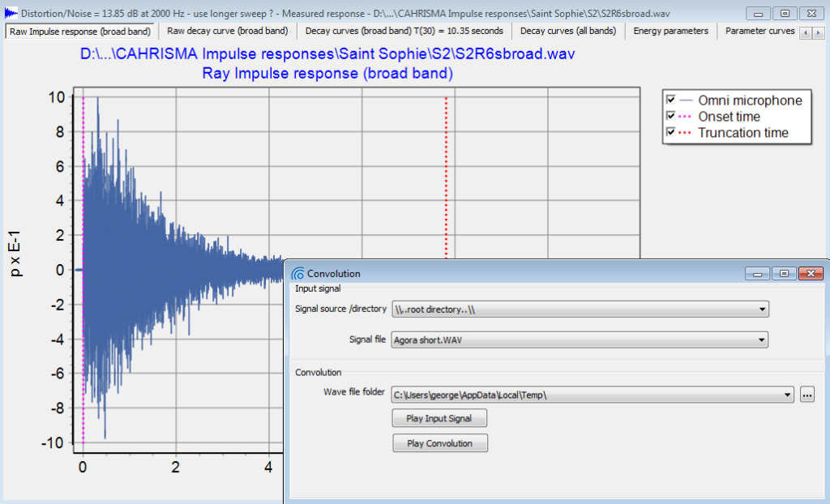The image size is (830, 504).
Task: Select the Decay curves (all bands) tab
Action: pos(568,31)
